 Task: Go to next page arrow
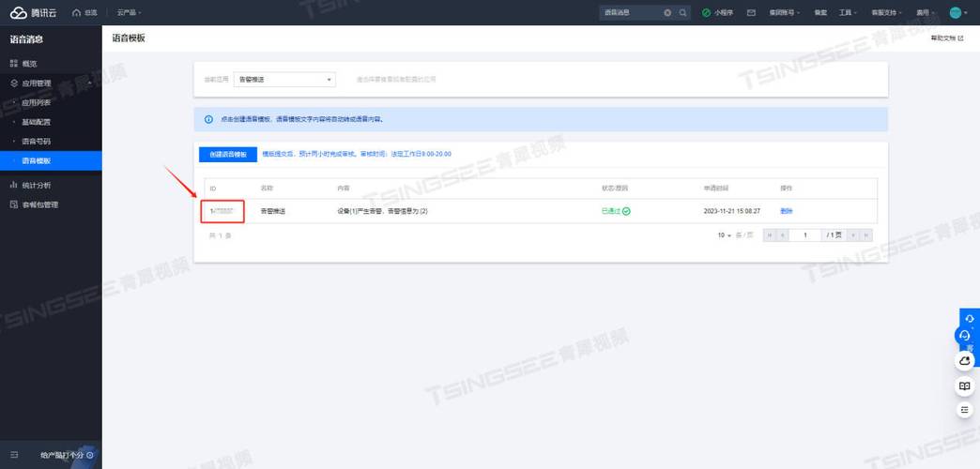pyautogui.click(x=853, y=235)
